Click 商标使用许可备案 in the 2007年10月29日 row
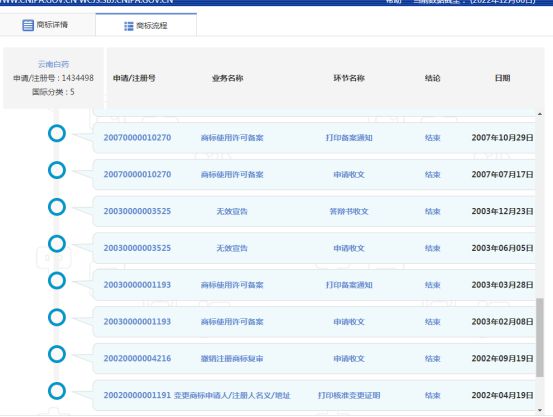Viewport: 553px width, 417px height. pyautogui.click(x=232, y=138)
